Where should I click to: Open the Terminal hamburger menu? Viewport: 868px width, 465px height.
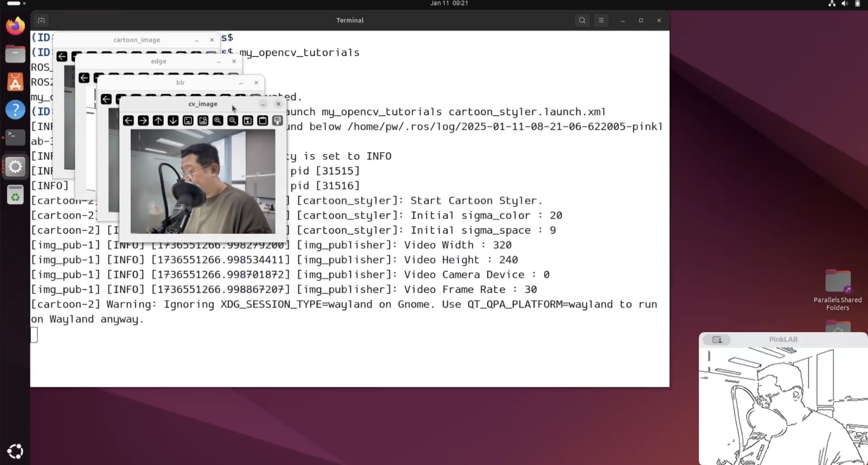pyautogui.click(x=601, y=20)
